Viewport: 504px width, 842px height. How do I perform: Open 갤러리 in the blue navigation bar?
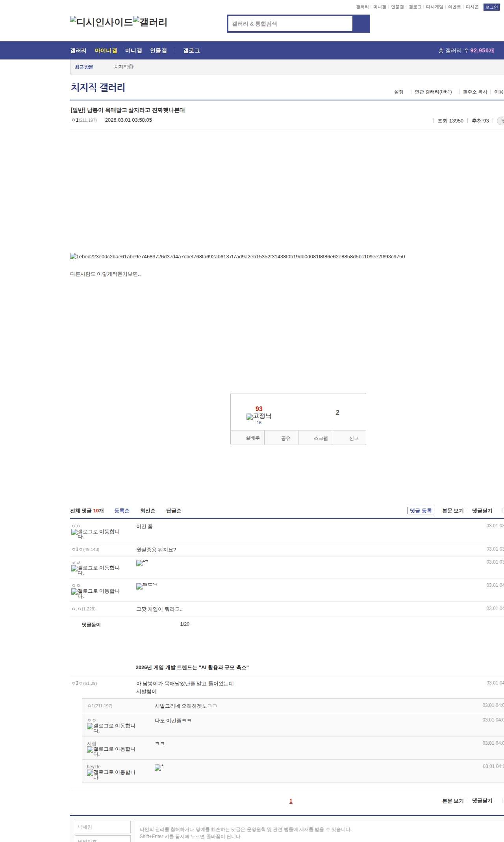click(78, 50)
